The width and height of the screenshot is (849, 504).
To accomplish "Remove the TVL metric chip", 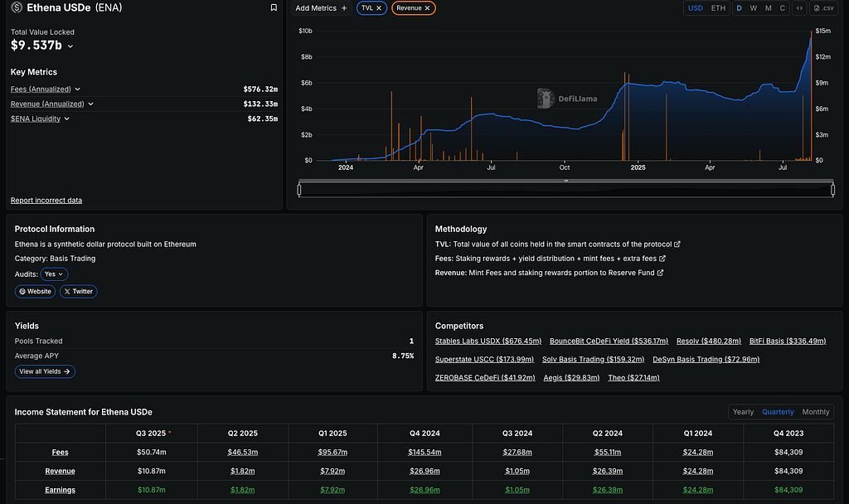I will click(379, 8).
